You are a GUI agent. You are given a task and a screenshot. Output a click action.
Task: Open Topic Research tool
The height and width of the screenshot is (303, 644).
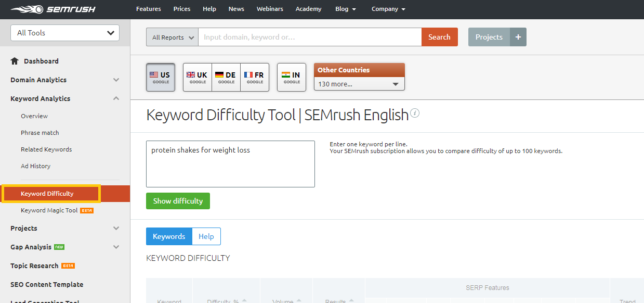coord(34,266)
